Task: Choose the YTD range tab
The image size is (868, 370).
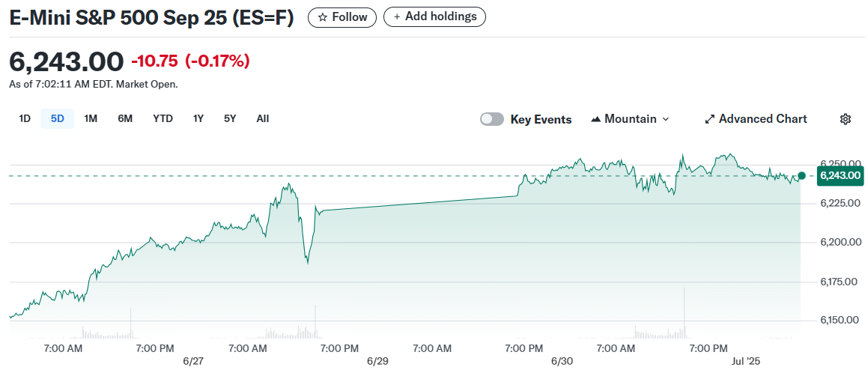Action: pos(163,118)
